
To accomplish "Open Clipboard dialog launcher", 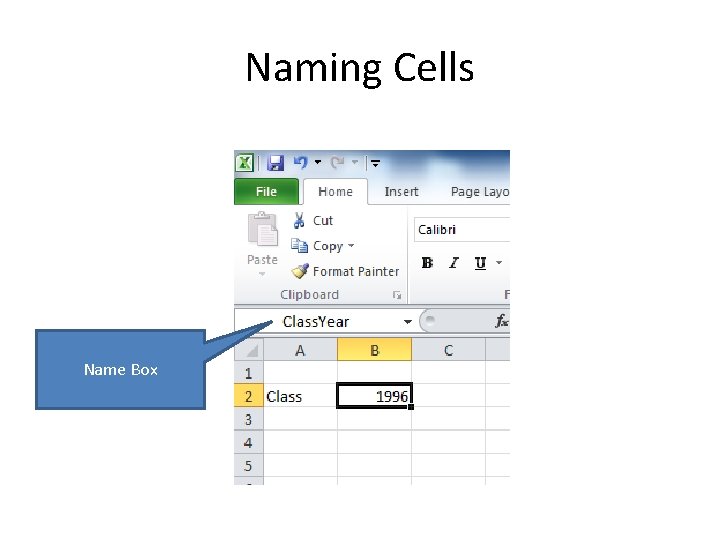I will (397, 295).
